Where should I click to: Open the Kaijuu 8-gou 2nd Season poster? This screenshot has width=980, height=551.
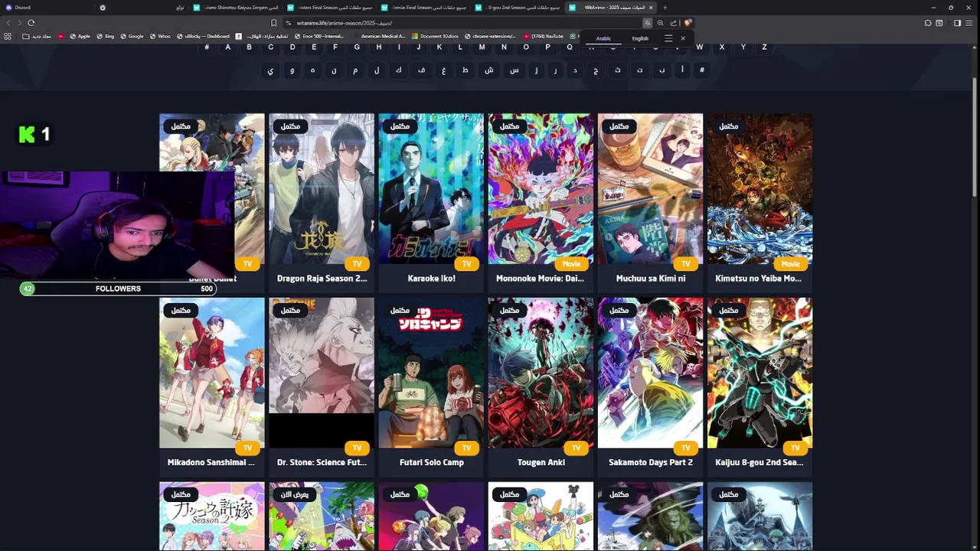[759, 373]
